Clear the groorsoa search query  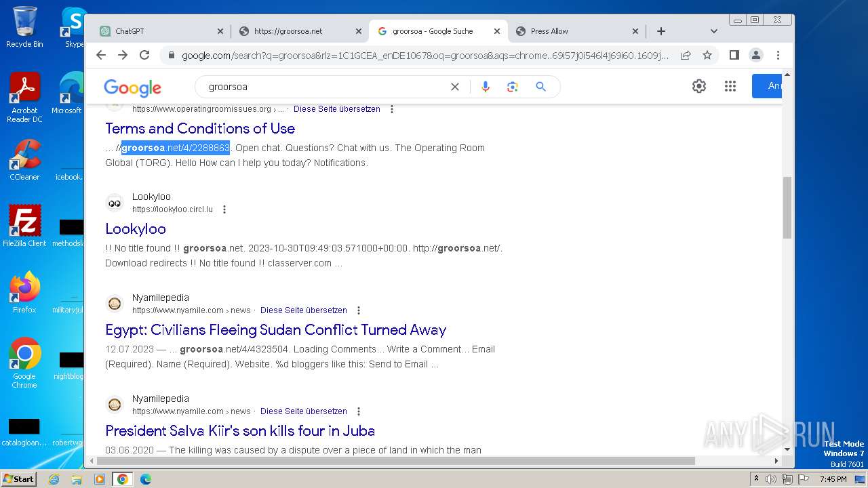point(455,87)
